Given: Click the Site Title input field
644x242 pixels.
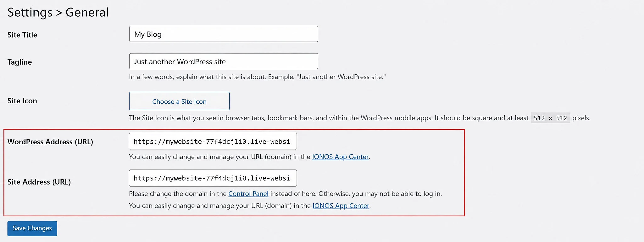Looking at the screenshot, I should click(x=224, y=34).
